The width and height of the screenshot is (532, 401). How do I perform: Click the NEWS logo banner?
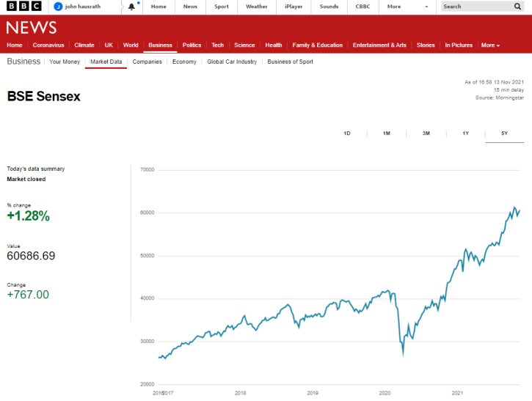click(x=32, y=28)
